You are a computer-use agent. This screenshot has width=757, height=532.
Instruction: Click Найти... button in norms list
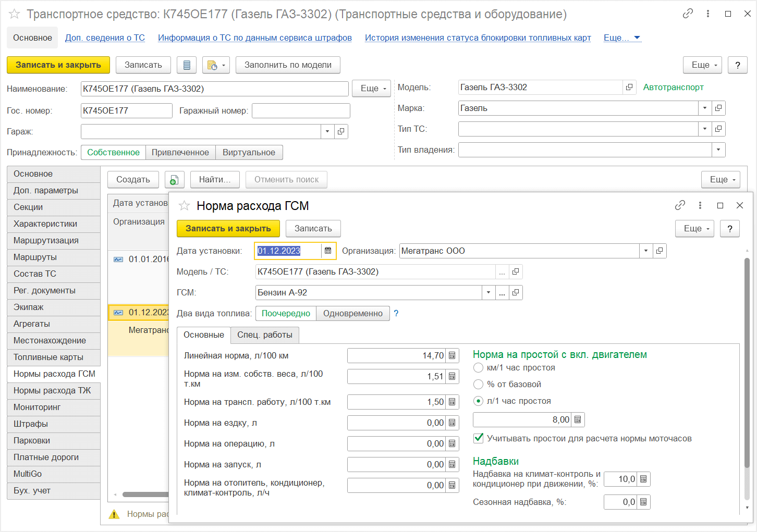pyautogui.click(x=215, y=180)
